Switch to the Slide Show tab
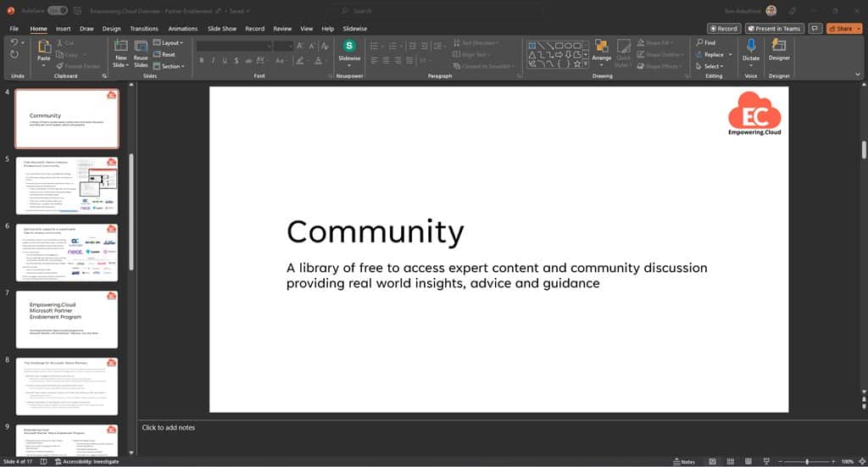The height and width of the screenshot is (467, 868). tap(222, 28)
